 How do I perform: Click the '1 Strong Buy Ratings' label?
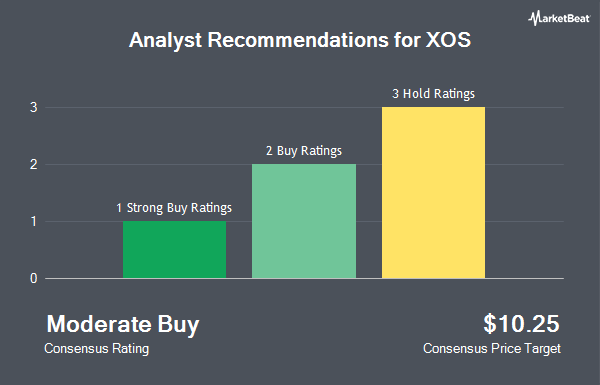(174, 208)
